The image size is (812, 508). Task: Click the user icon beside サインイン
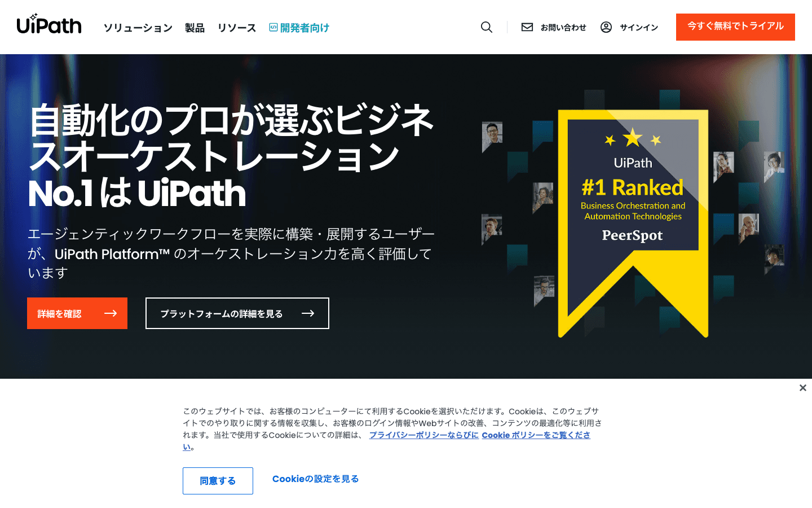pyautogui.click(x=606, y=27)
